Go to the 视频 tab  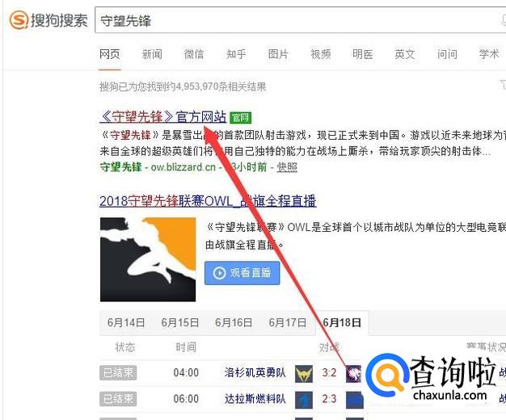(321, 54)
